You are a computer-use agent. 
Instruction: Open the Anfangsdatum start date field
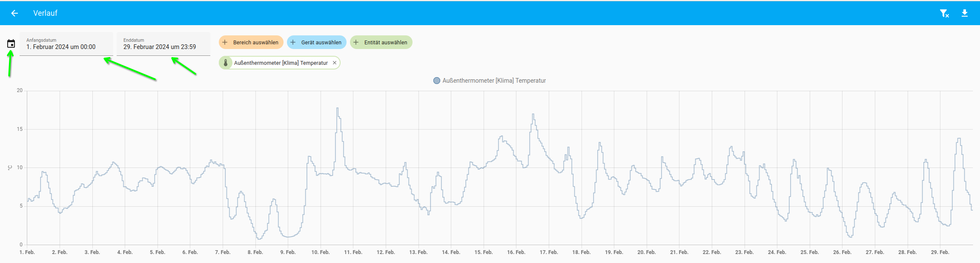click(66, 44)
